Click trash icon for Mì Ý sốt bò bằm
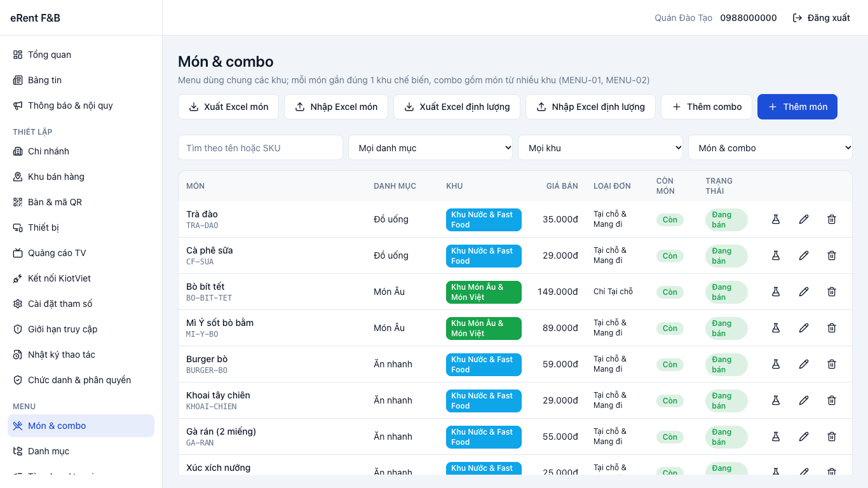 coord(832,328)
